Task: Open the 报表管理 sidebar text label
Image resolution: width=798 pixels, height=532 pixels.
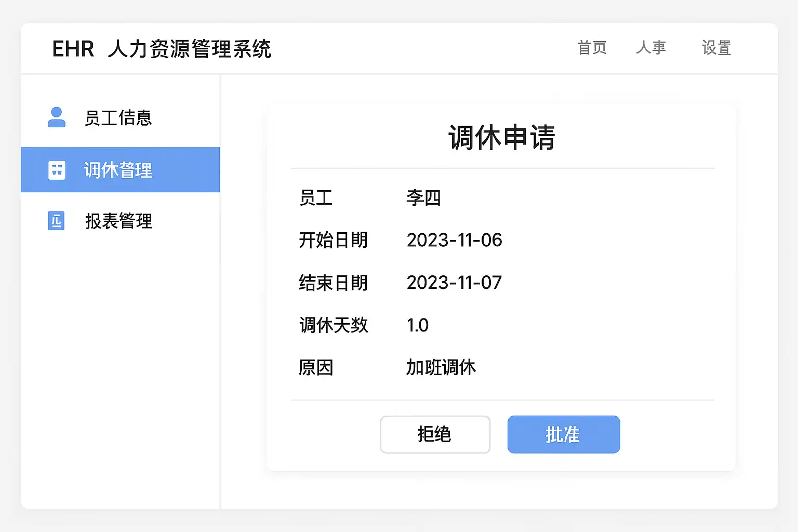Action: point(118,221)
